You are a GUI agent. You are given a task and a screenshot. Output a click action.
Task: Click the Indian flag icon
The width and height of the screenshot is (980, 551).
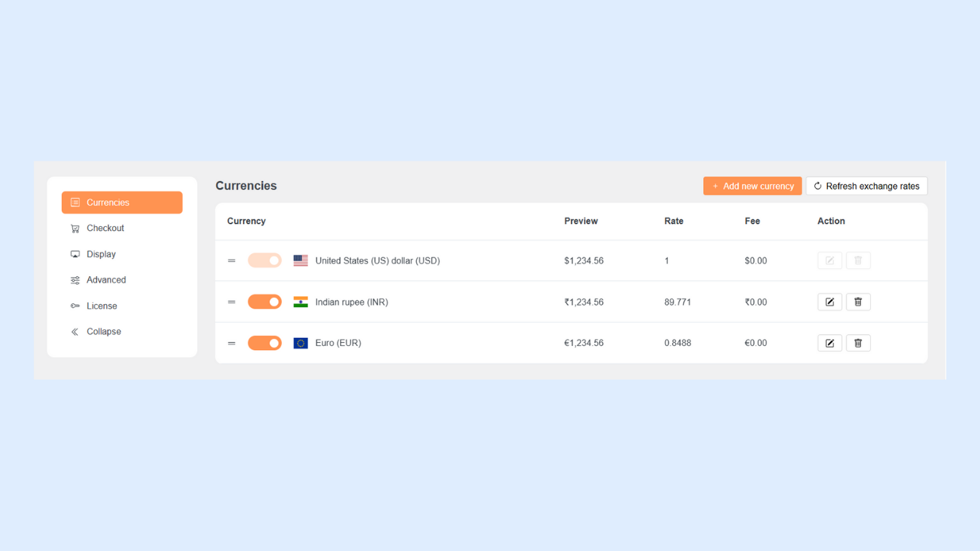pos(301,302)
